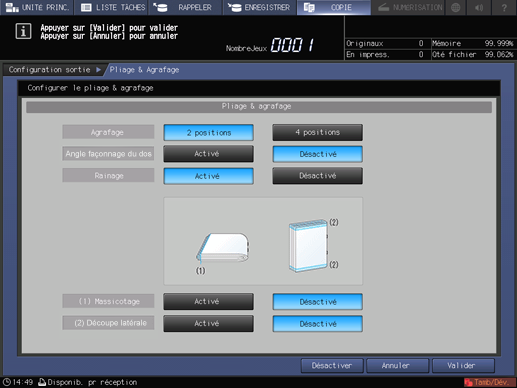Deactivate (1) Massicotage
The width and height of the screenshot is (517, 388).
pos(317,302)
